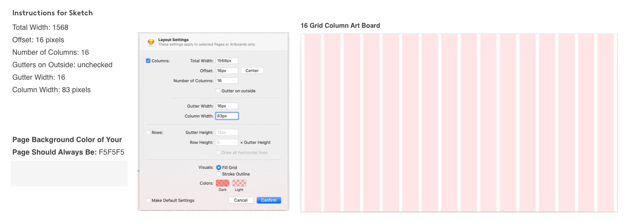Uncheck the Columns checkbox
The image size is (644, 223).
click(x=148, y=61)
